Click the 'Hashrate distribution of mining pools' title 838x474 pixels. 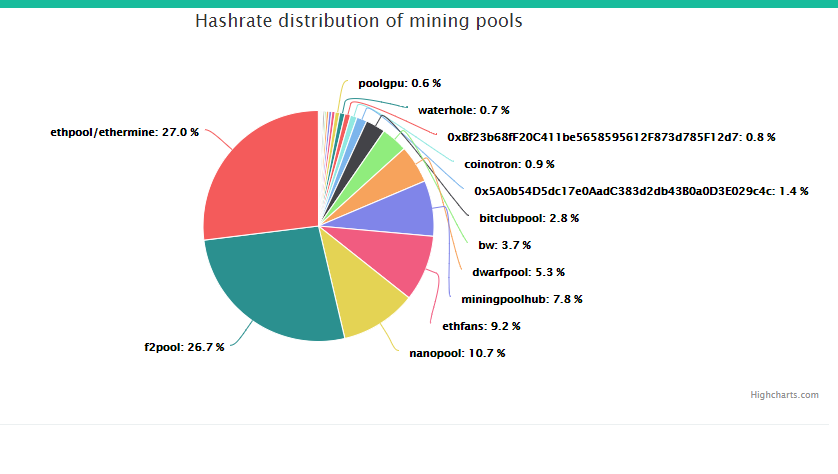(x=359, y=21)
